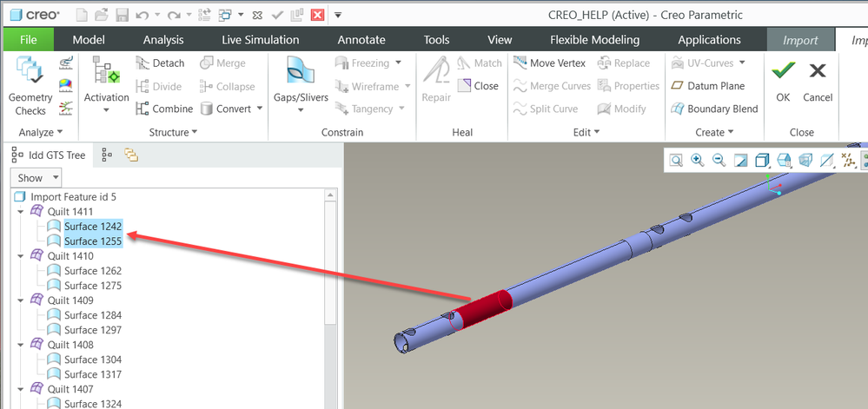Screen dimensions: 868x409
Task: Collapse Quilt 1410 tree node
Action: [x=21, y=255]
